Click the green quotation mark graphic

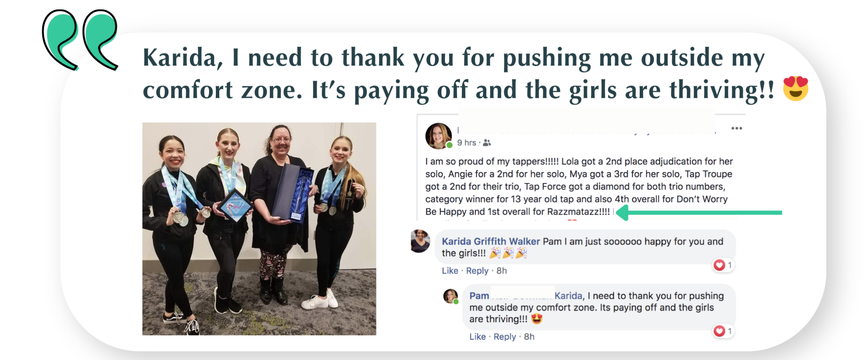pos(80,40)
